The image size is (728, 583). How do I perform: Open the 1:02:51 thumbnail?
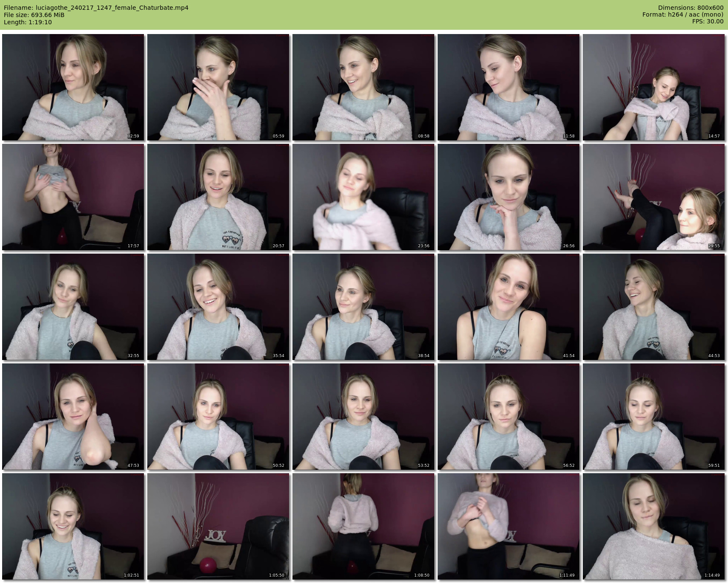(x=73, y=526)
